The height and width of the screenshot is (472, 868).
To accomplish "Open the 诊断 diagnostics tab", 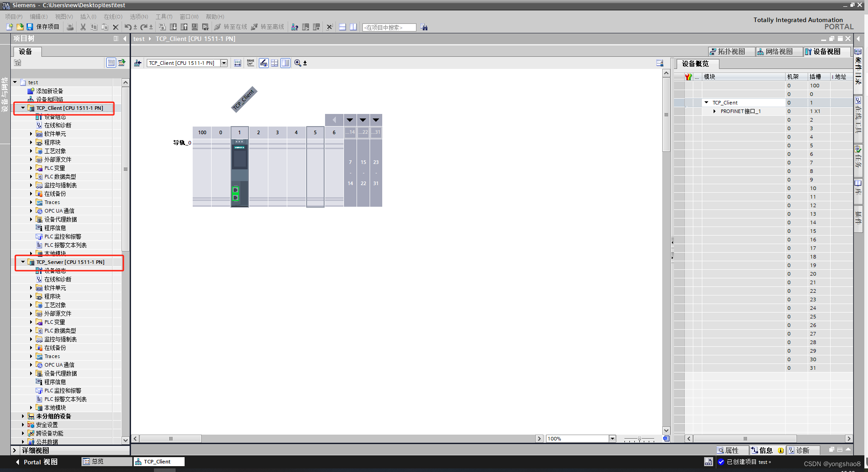I will coord(804,450).
